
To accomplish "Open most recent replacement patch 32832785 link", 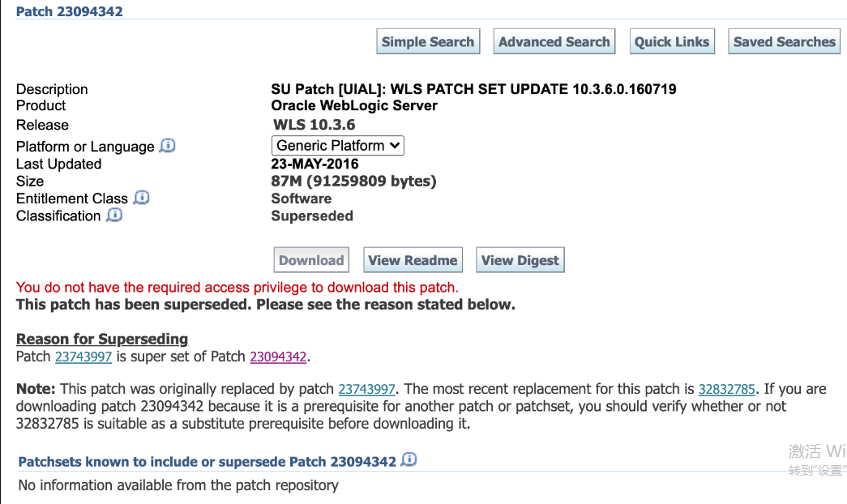I will pos(726,389).
